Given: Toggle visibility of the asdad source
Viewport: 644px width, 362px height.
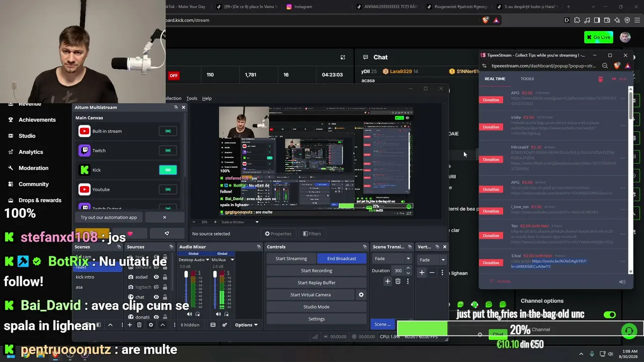Looking at the screenshot, I should tap(156, 277).
